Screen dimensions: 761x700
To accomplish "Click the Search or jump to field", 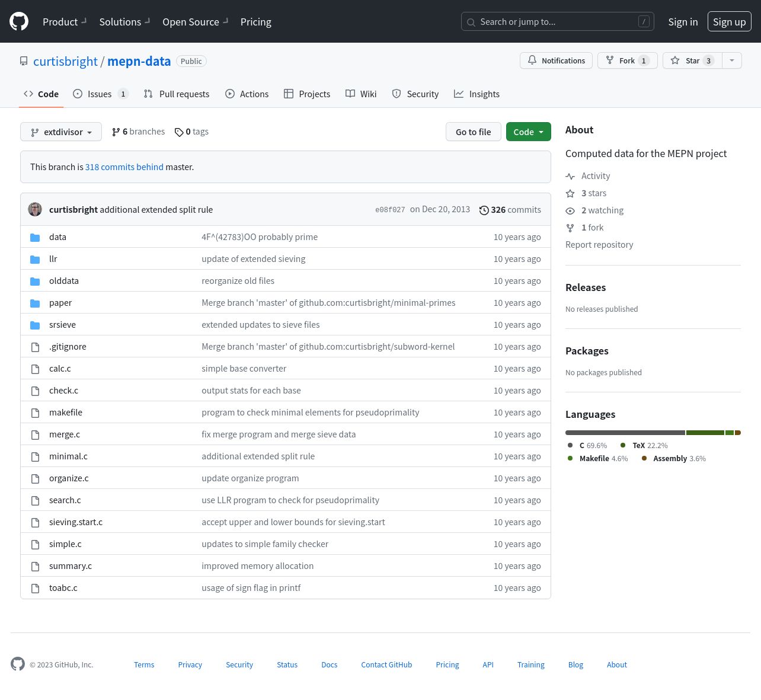I will tap(558, 21).
